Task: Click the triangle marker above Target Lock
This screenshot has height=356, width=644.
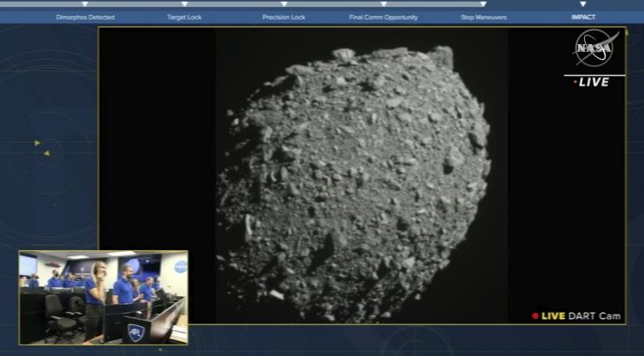Action: pyautogui.click(x=183, y=4)
